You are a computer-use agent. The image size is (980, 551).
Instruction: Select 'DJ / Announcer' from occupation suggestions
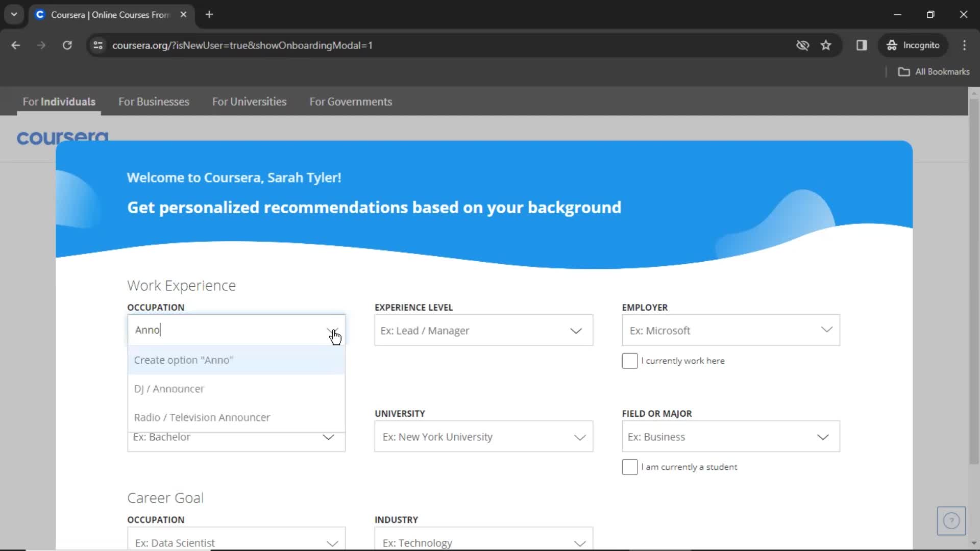[x=168, y=388]
